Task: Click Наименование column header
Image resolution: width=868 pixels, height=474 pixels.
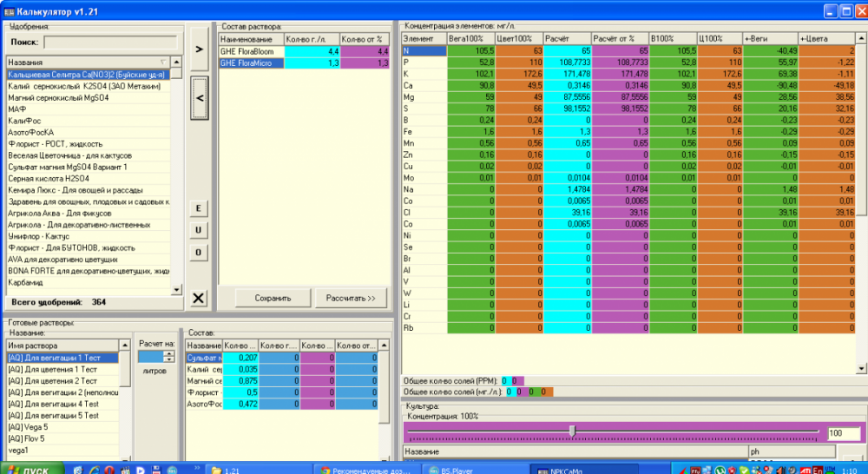Action: click(252, 39)
